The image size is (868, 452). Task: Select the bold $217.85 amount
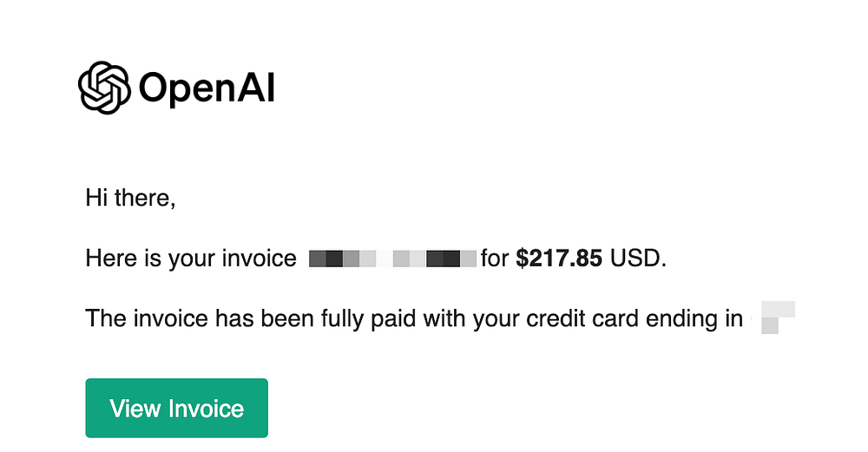click(558, 259)
